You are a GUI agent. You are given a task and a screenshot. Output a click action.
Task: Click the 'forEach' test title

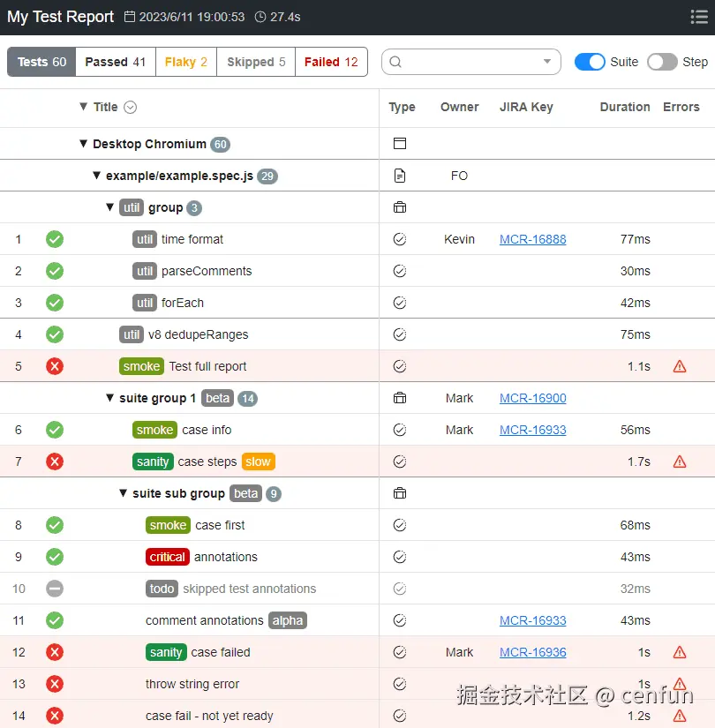[183, 303]
